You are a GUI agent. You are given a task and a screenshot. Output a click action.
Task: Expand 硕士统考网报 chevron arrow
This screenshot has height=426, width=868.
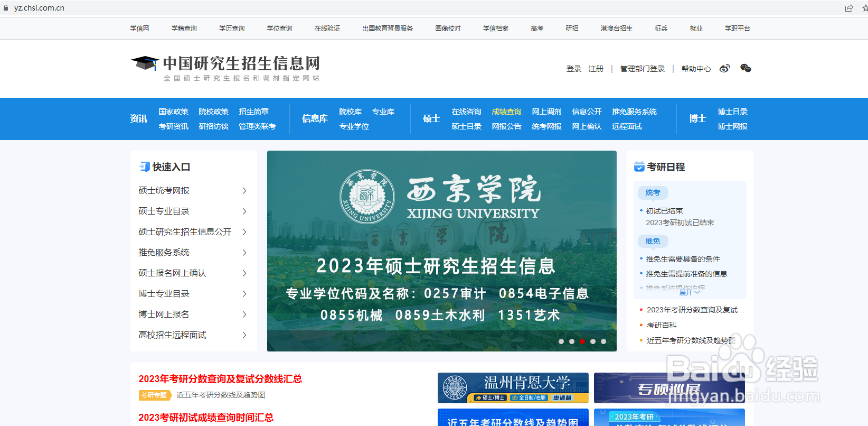(244, 191)
